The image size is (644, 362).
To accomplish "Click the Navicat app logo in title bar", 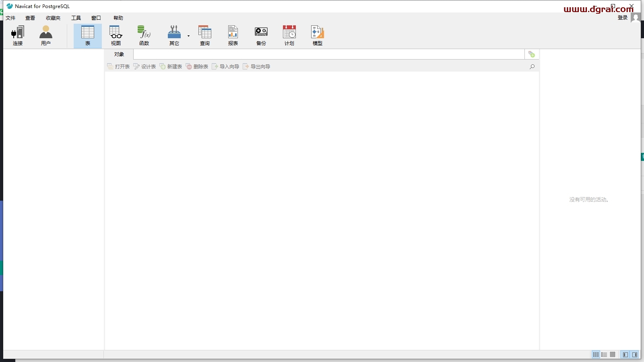I will pyautogui.click(x=10, y=6).
